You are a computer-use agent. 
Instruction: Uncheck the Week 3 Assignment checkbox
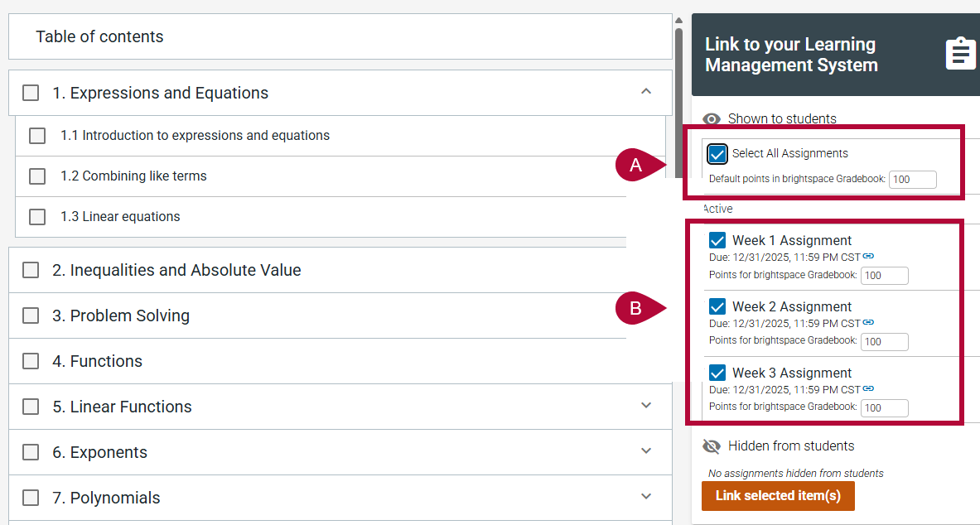click(x=717, y=373)
